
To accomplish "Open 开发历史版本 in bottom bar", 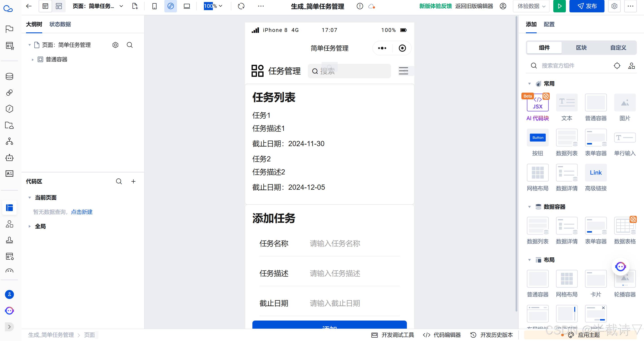I will (492, 335).
